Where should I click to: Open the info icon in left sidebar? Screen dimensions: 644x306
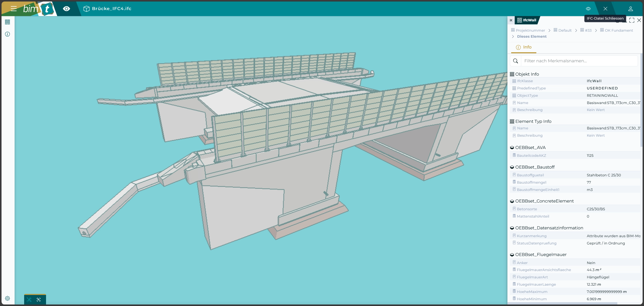click(x=8, y=34)
